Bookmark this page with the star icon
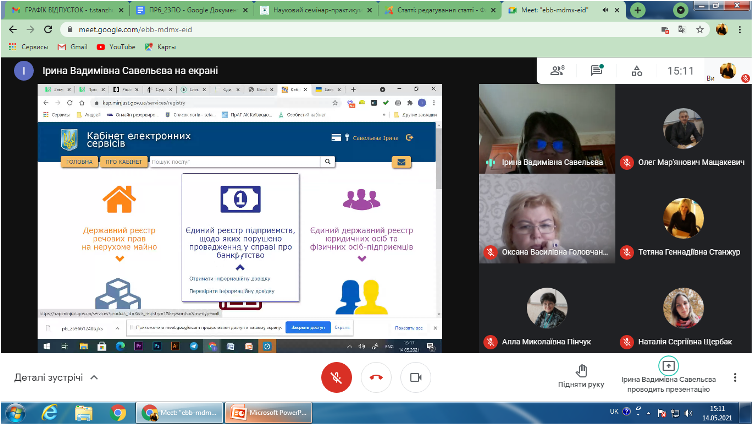 700,30
